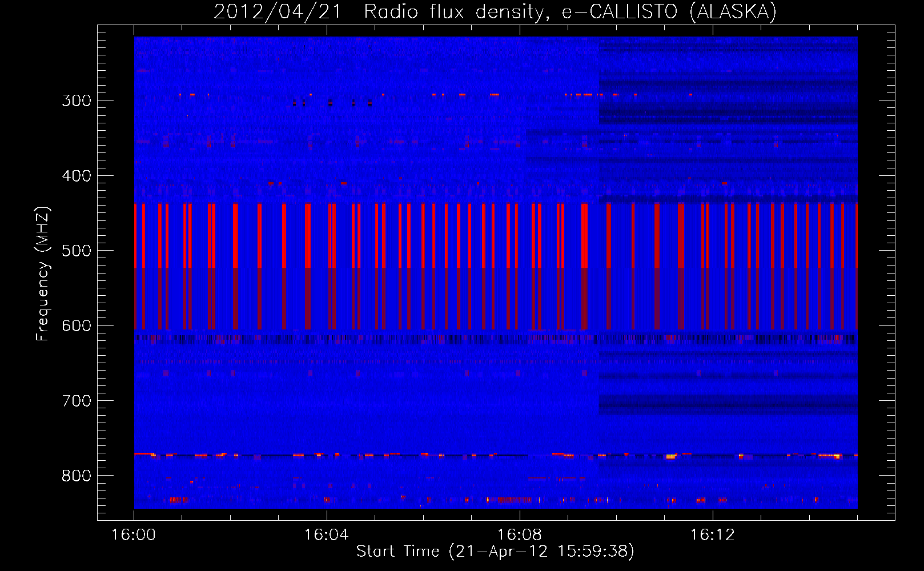Image resolution: width=924 pixels, height=571 pixels.
Task: Click the 600 frequency tick label
Action: click(77, 326)
